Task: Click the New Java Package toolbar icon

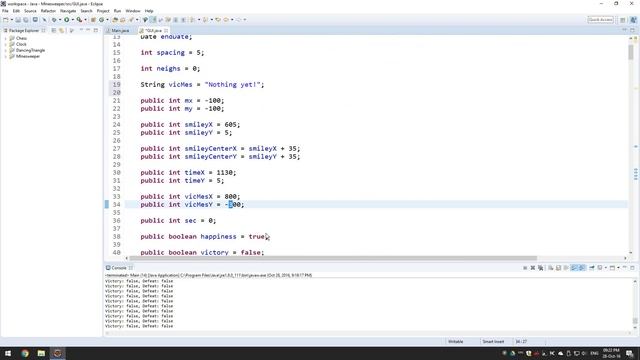Action: (93, 20)
